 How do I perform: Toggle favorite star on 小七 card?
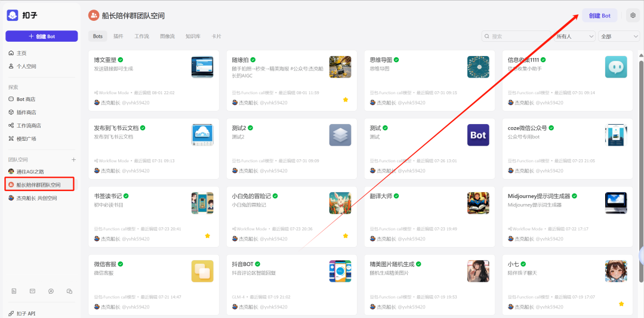tap(621, 304)
